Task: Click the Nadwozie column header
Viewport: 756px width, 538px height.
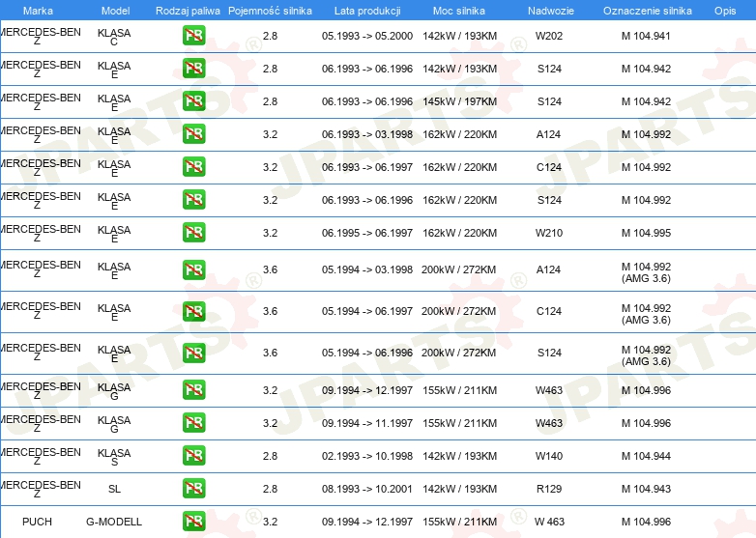Action: (x=548, y=11)
